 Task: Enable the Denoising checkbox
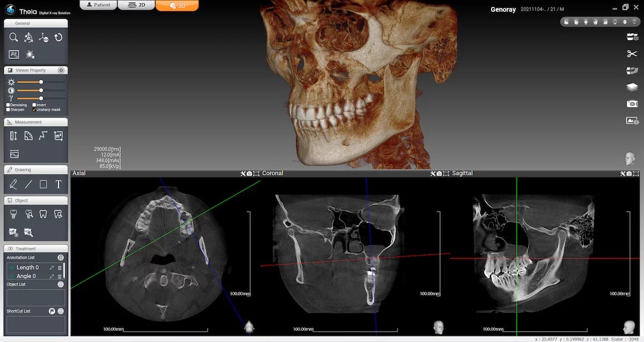coord(8,105)
